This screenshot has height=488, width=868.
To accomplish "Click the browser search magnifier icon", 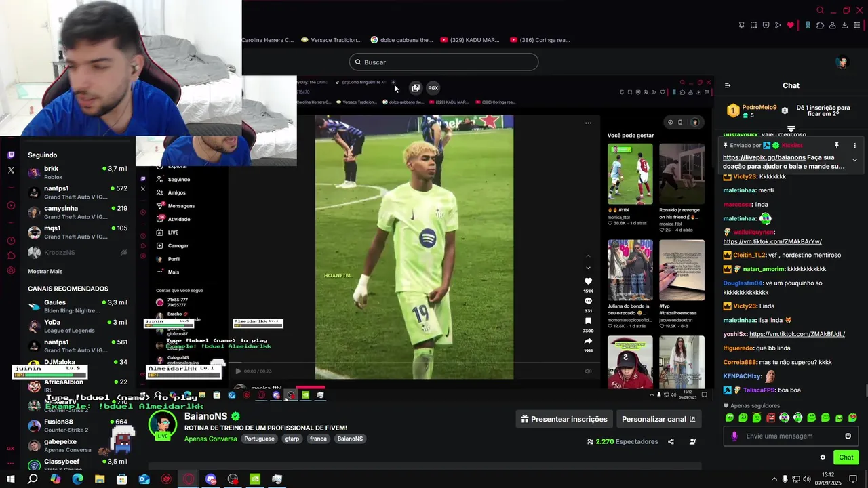I will [820, 10].
